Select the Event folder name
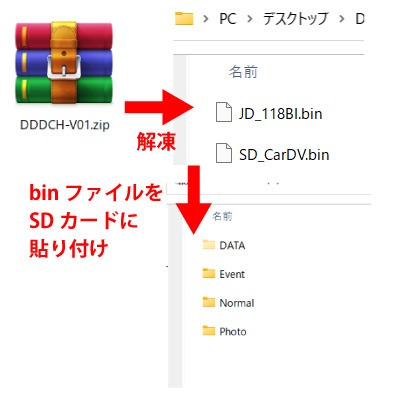Screen dimensions: 400x400 (232, 274)
